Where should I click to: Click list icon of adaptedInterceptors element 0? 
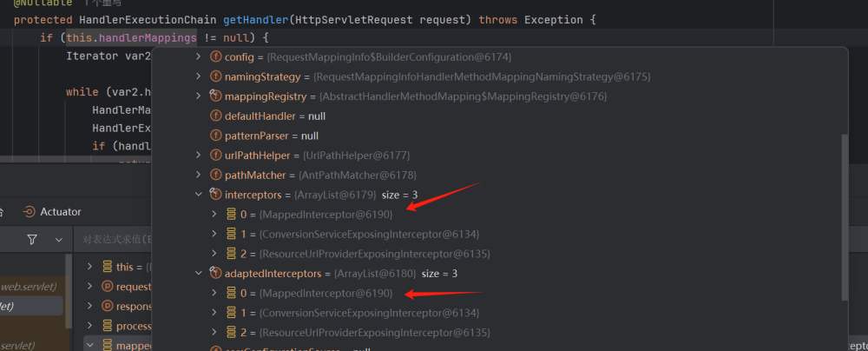pos(232,293)
